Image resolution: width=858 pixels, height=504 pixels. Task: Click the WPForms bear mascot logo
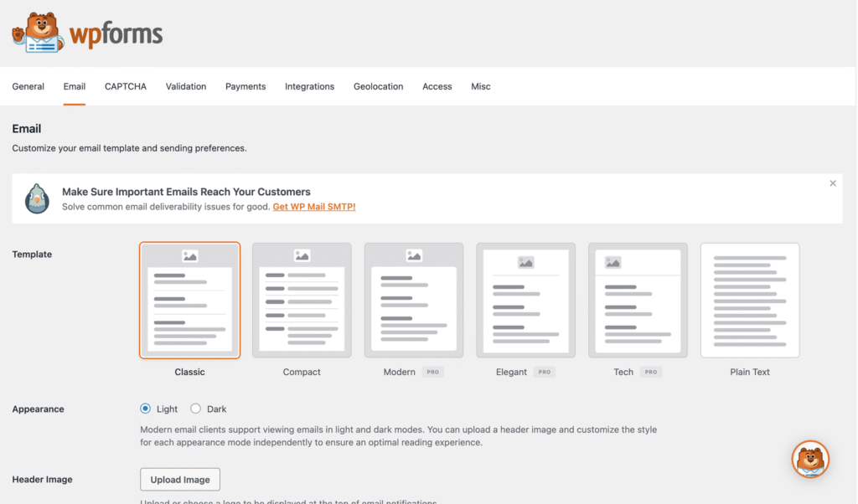tap(39, 33)
